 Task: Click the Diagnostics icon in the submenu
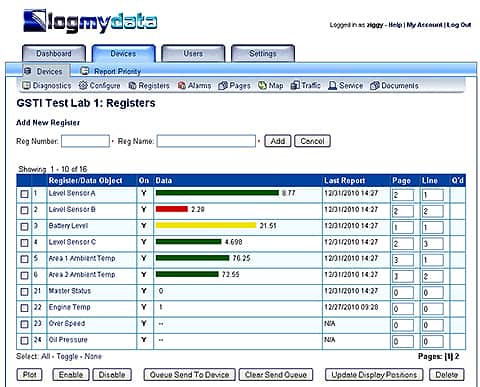26,85
